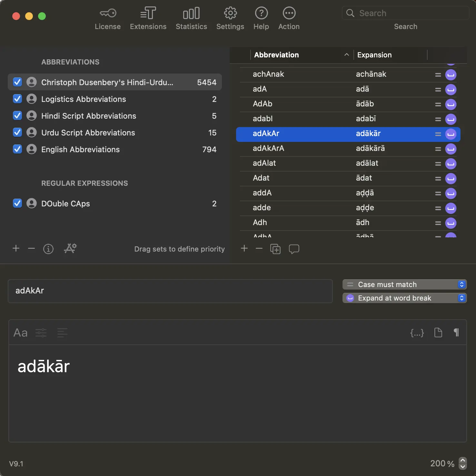Toggle invisible characters pilcrow icon

456,332
